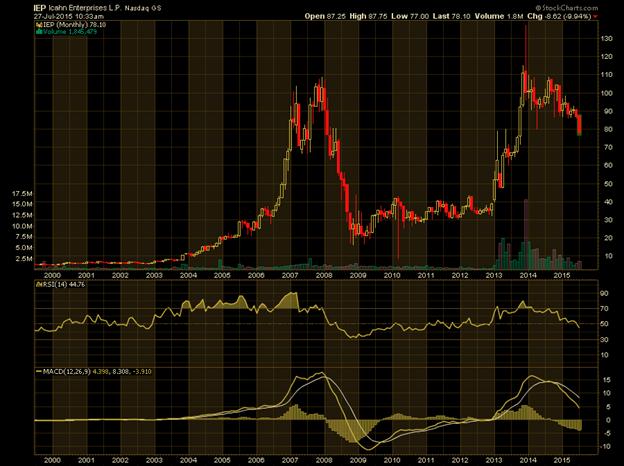Click the 10.0M volume axis label

(x=22, y=226)
